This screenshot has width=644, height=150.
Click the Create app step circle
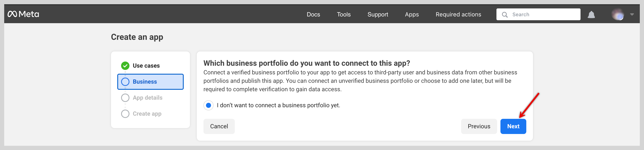(x=125, y=114)
